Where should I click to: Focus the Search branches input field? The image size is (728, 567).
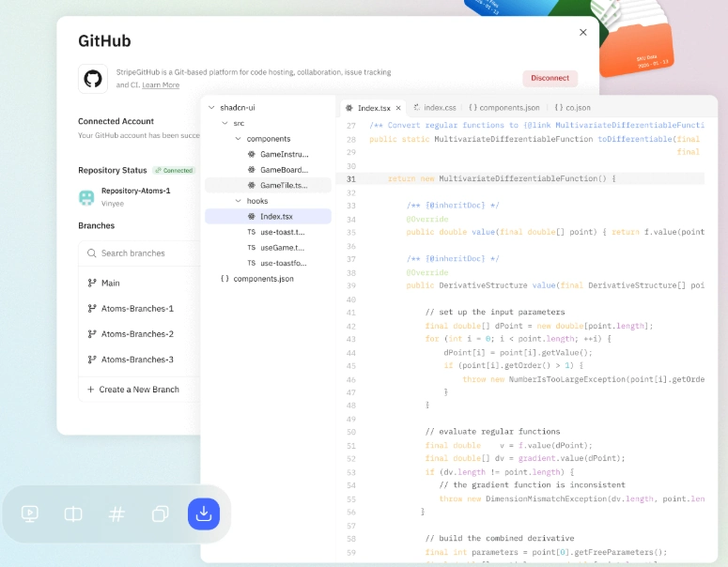point(139,253)
